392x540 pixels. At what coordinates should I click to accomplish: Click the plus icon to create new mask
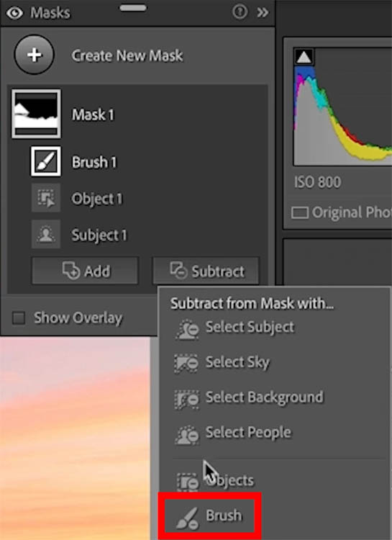click(x=34, y=55)
